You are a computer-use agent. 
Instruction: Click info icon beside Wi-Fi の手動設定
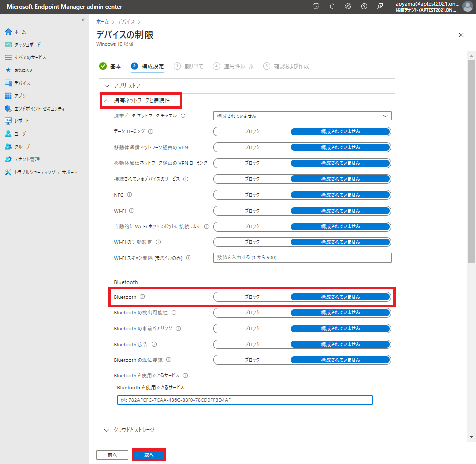pos(158,242)
